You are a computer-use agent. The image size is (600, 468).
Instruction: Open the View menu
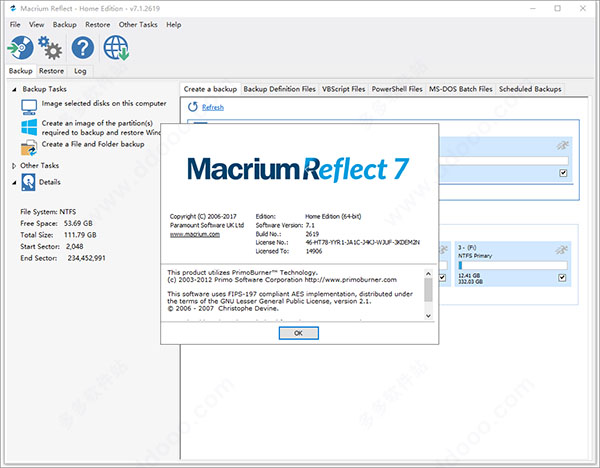pyautogui.click(x=36, y=24)
